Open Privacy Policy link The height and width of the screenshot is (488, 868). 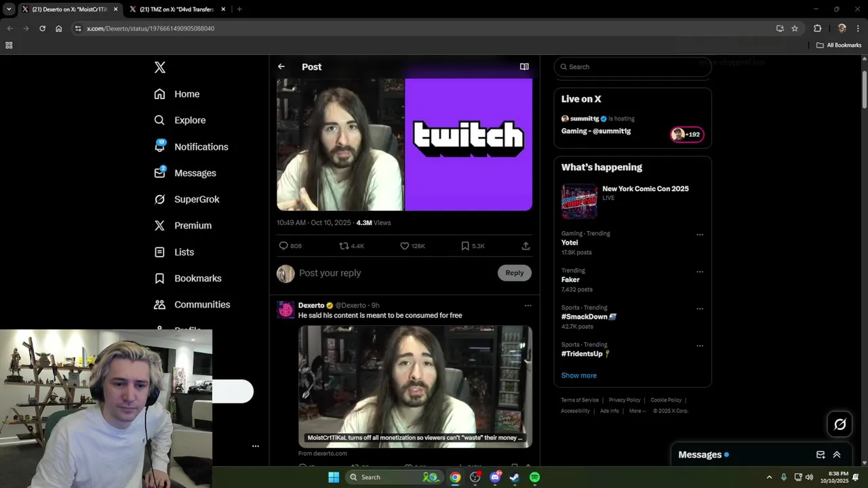(x=625, y=400)
